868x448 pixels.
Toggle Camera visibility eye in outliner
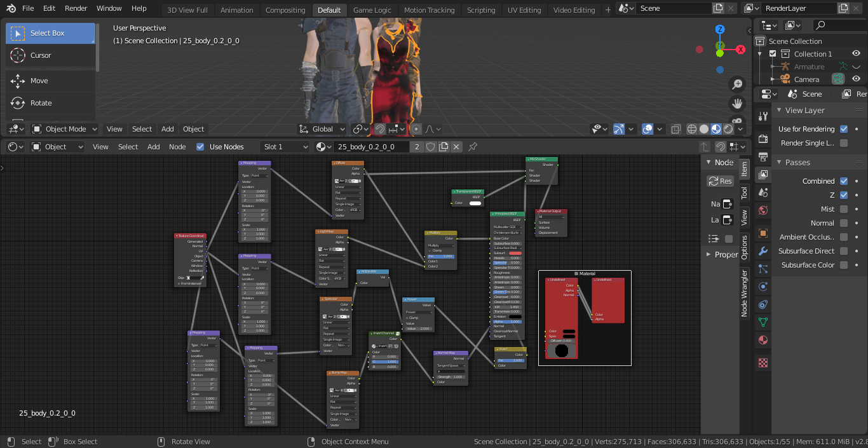pos(856,79)
